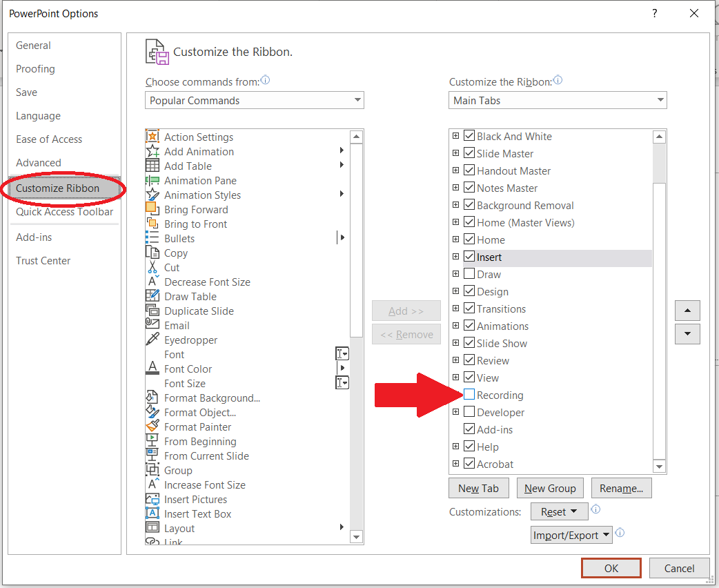Uncheck the Slide Show tab checkbox
The width and height of the screenshot is (719, 588).
[x=469, y=343]
